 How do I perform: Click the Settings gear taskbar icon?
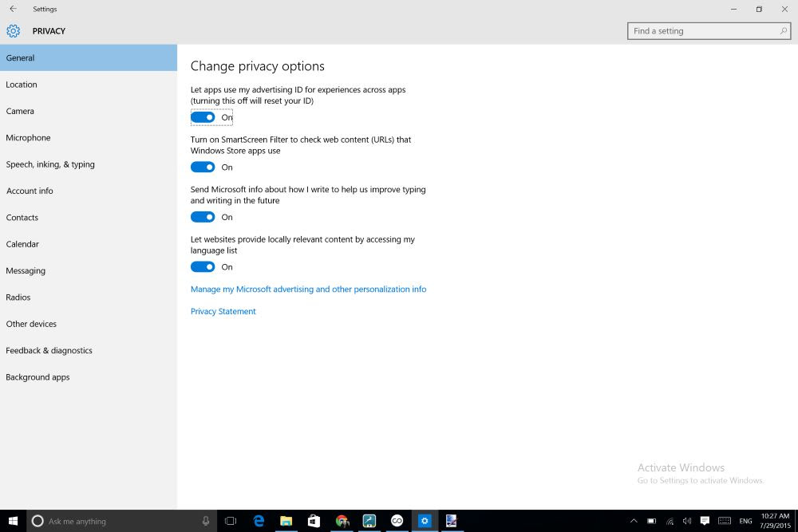(424, 521)
